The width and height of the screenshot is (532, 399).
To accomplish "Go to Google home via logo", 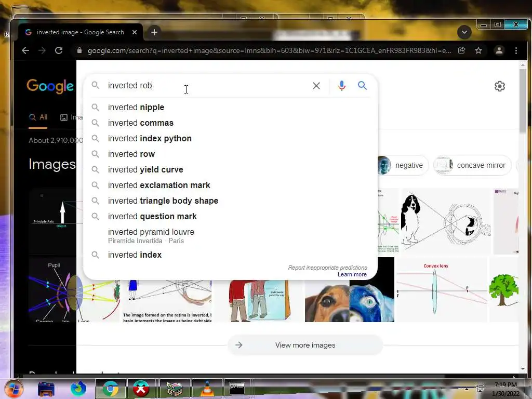I will pos(50,86).
